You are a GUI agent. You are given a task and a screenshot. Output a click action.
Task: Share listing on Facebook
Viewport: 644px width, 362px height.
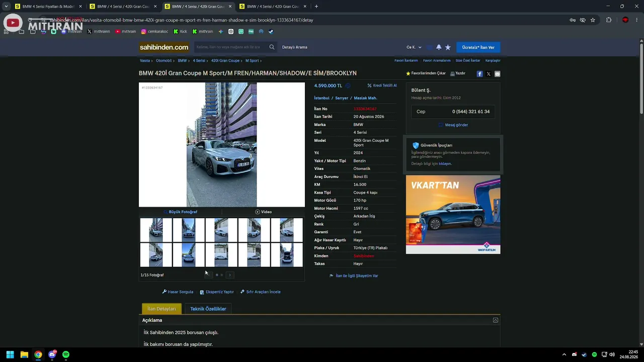pos(479,74)
